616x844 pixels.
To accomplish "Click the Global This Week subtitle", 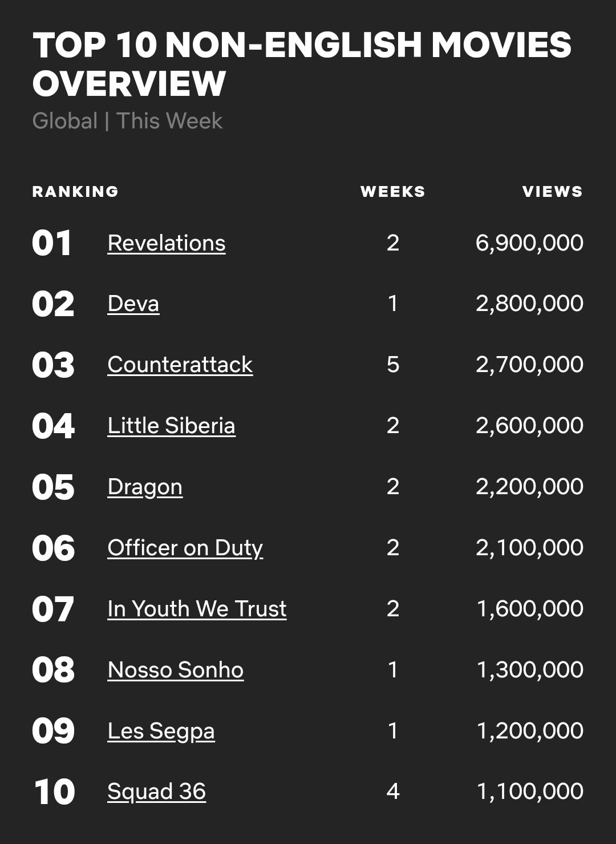I will pyautogui.click(x=127, y=121).
